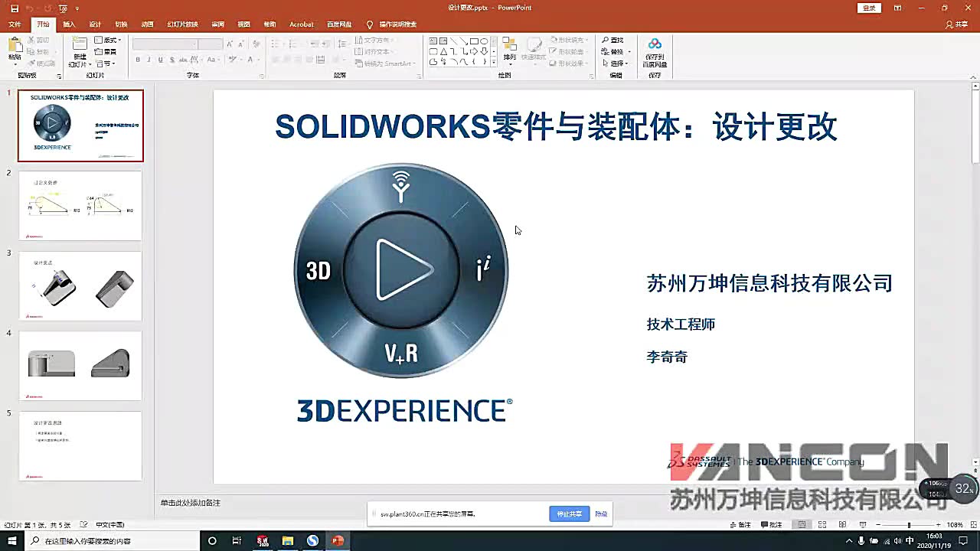Toggle bold formatting
Viewport: 980px width, 551px height.
pyautogui.click(x=138, y=59)
